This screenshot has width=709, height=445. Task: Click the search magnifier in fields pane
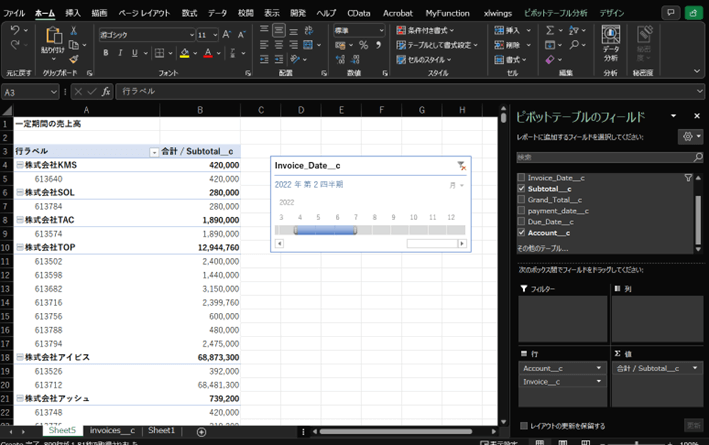(697, 157)
